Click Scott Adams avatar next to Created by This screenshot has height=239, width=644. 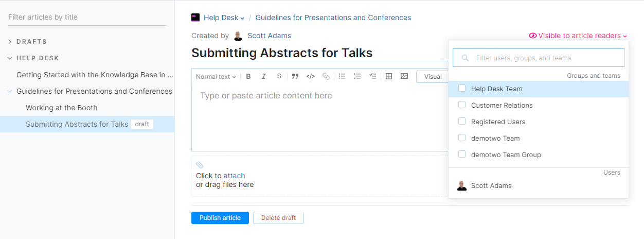pos(238,36)
